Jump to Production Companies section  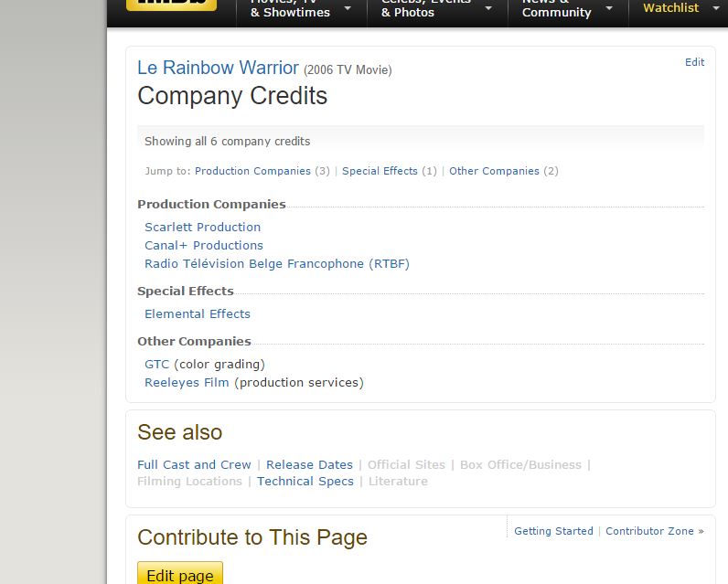coord(252,171)
